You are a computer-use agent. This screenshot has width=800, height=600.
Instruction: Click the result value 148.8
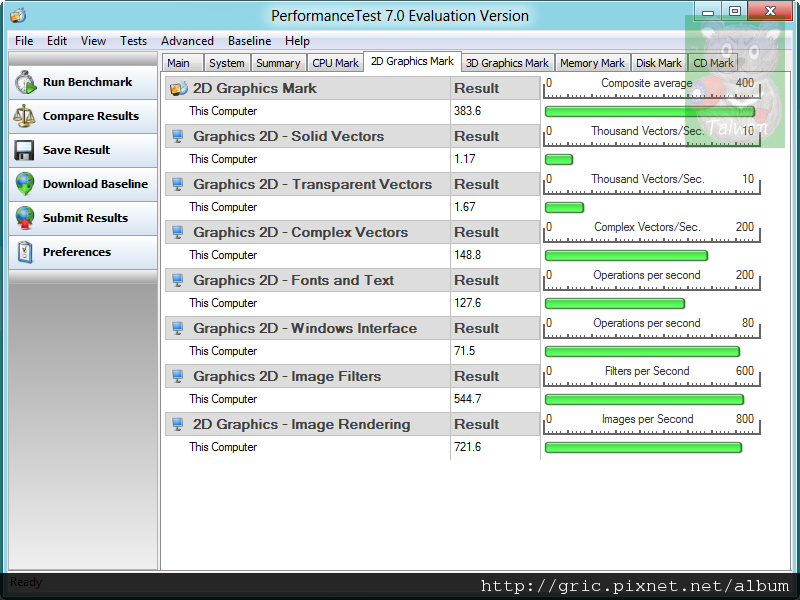(467, 255)
